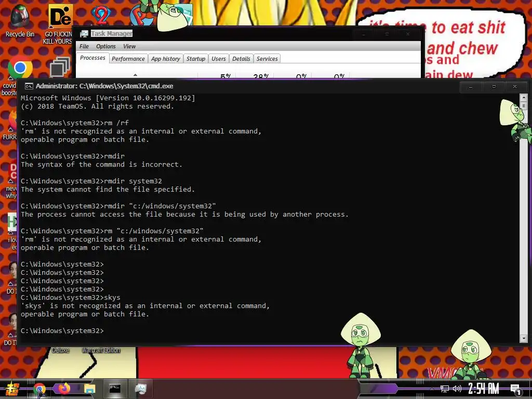Close the cmd.exe window

point(515,87)
